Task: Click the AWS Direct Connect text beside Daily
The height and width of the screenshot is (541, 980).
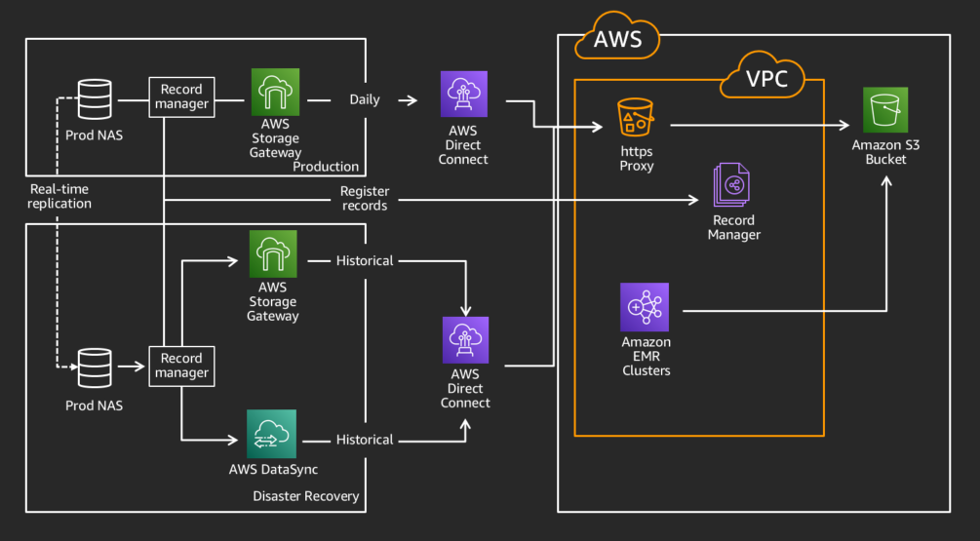Action: (463, 145)
